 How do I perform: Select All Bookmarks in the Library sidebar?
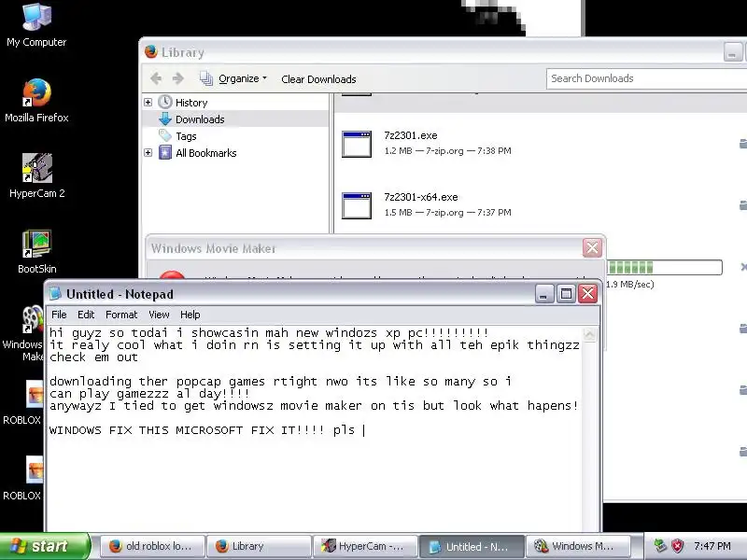tap(205, 153)
